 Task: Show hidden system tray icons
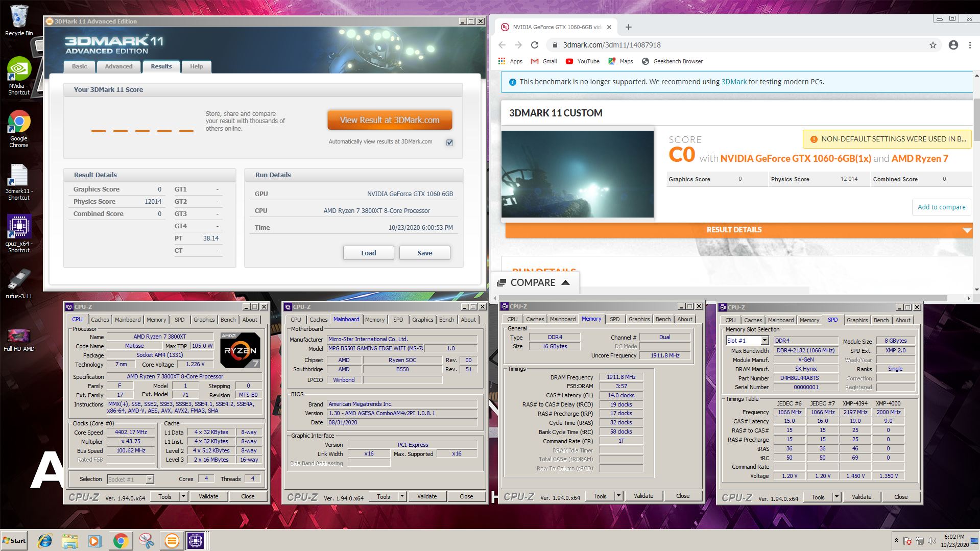click(x=896, y=540)
